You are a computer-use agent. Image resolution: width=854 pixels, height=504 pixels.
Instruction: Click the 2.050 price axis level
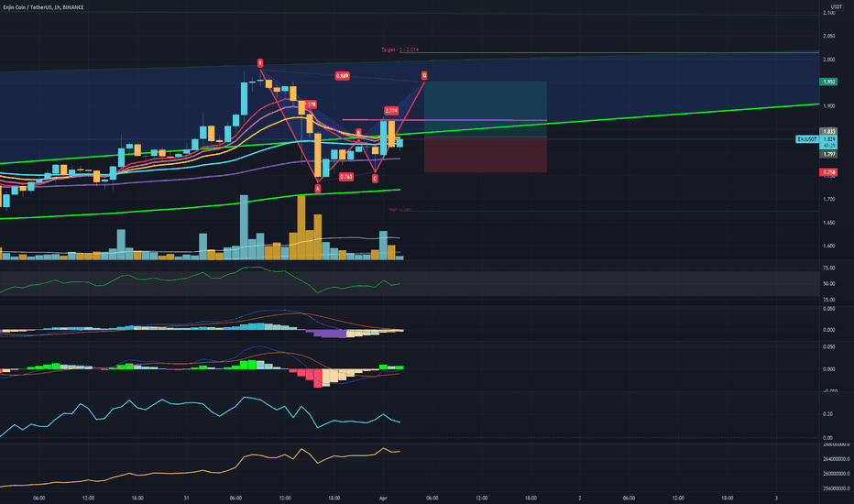829,36
